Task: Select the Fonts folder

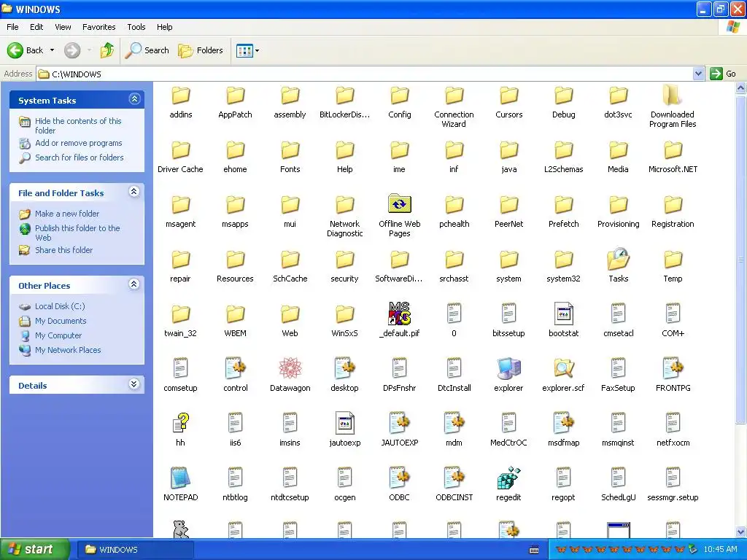Action: (290, 150)
